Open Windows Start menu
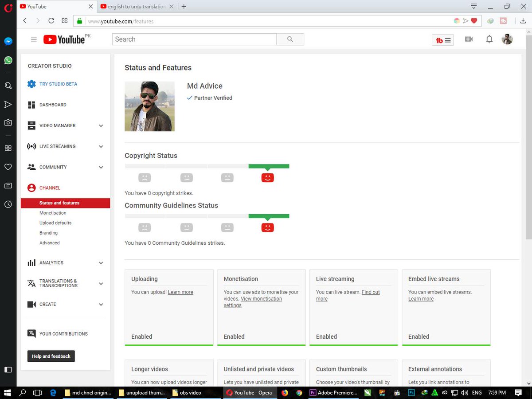The height and width of the screenshot is (399, 532). pos(7,392)
